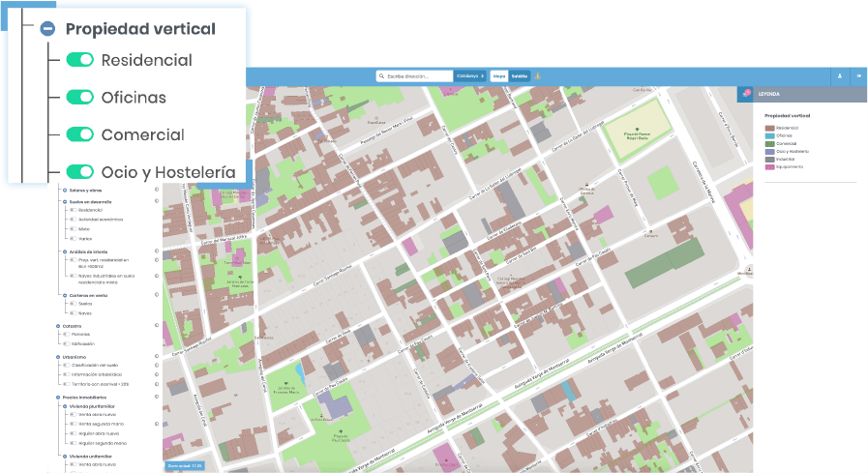Collapse the Vivienda unifamiliar group
Image resolution: width=868 pixels, height=473 pixels.
pyautogui.click(x=65, y=457)
